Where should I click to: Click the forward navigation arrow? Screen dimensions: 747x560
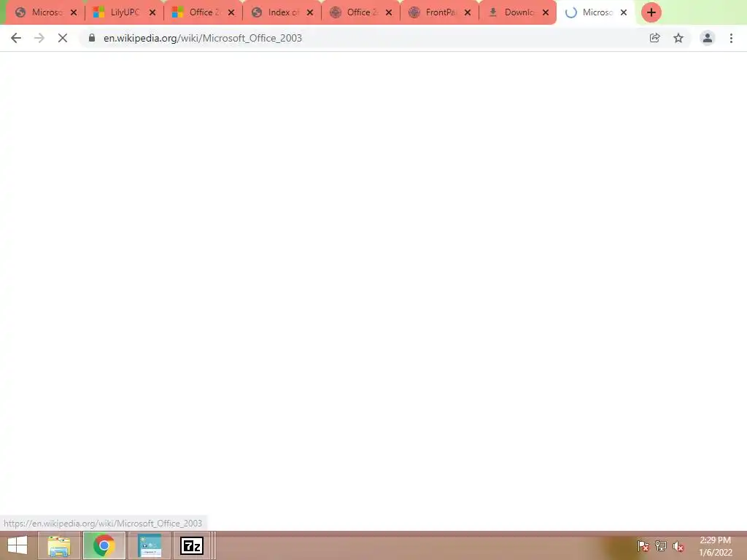pos(39,38)
